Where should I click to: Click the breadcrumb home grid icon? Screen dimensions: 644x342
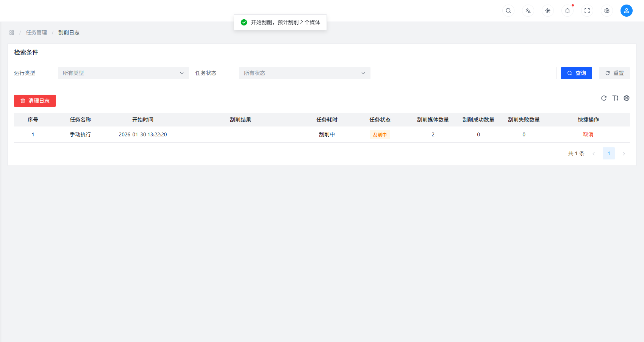pos(12,33)
